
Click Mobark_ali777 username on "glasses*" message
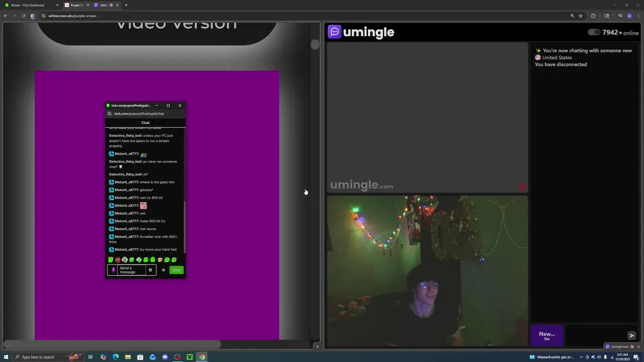pyautogui.click(x=126, y=190)
